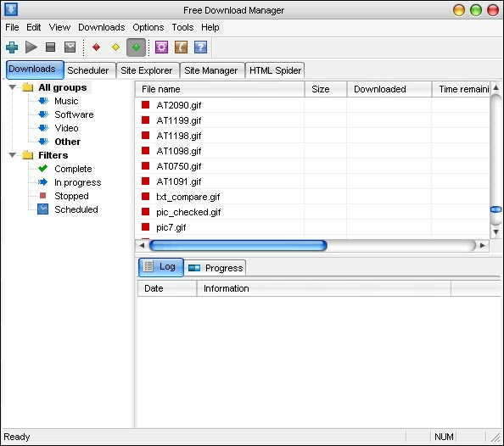Collapse the All groups tree node

[13, 87]
